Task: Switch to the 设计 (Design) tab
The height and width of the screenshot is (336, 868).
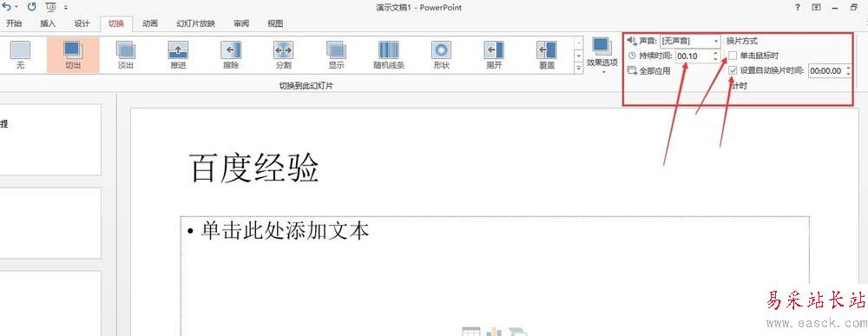Action: (x=82, y=23)
